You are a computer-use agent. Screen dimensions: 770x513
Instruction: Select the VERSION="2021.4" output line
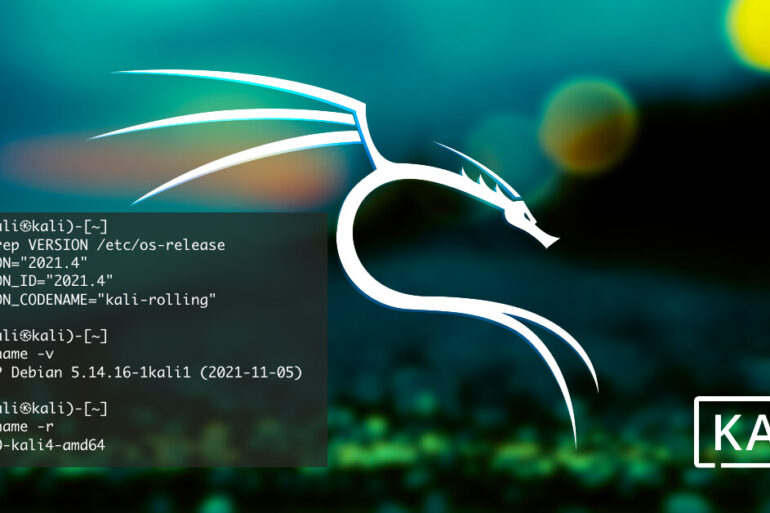click(44, 263)
